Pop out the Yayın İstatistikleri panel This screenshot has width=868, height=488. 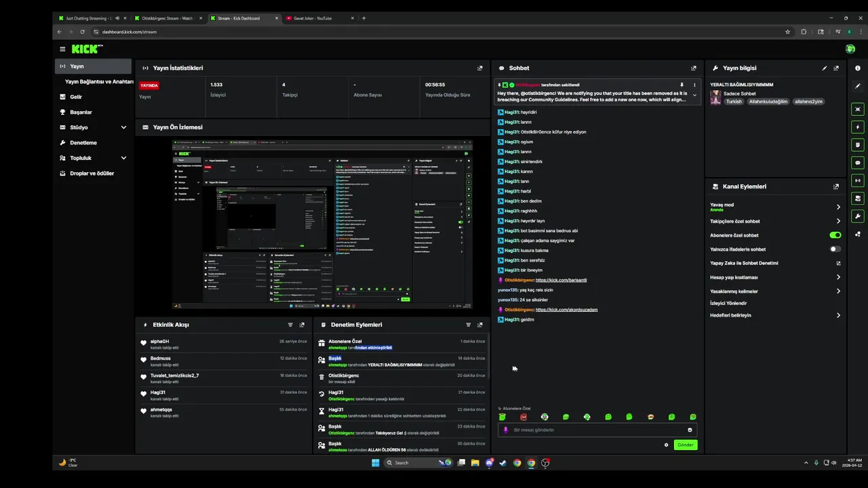pyautogui.click(x=480, y=68)
